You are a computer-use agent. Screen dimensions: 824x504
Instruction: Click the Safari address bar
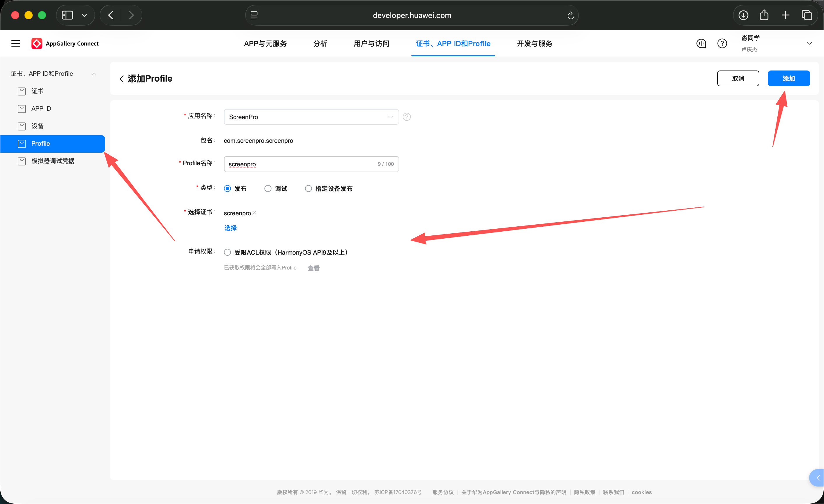coord(412,15)
